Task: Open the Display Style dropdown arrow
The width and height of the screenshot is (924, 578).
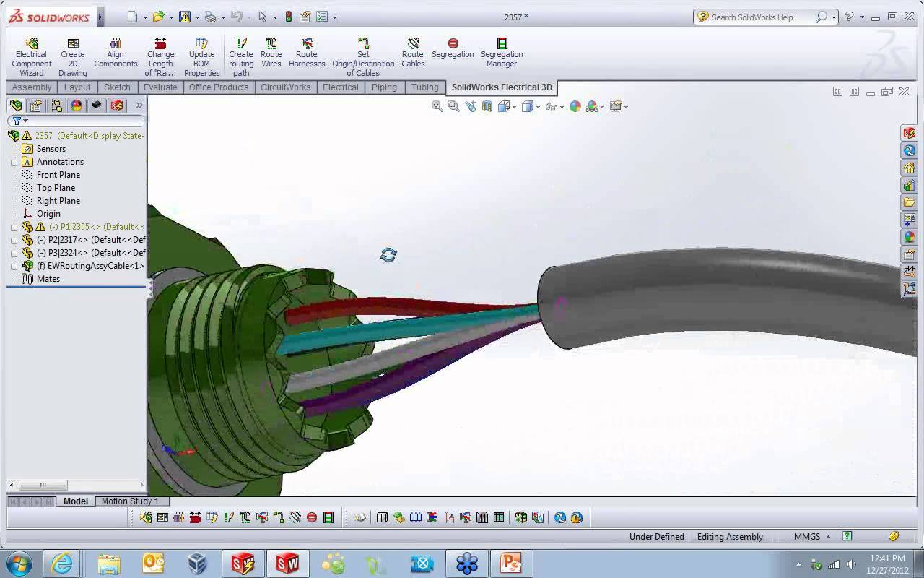Action: click(x=537, y=106)
